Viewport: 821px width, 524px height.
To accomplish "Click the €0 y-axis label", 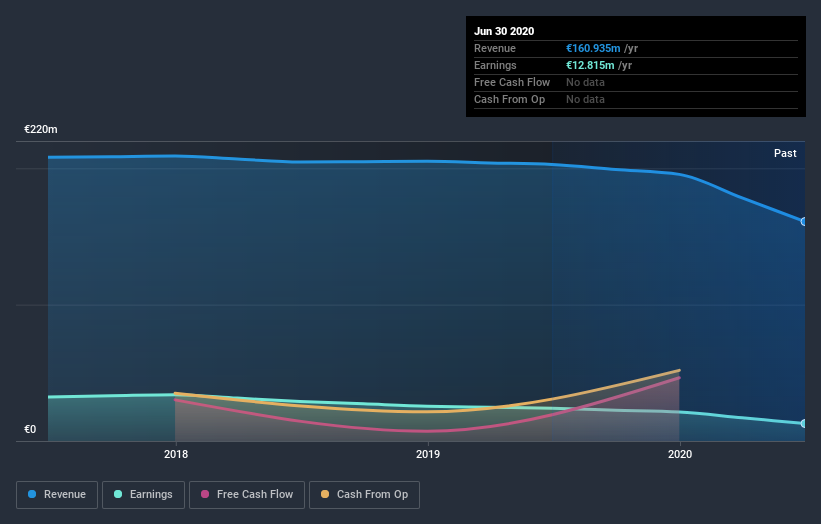I will (30, 429).
